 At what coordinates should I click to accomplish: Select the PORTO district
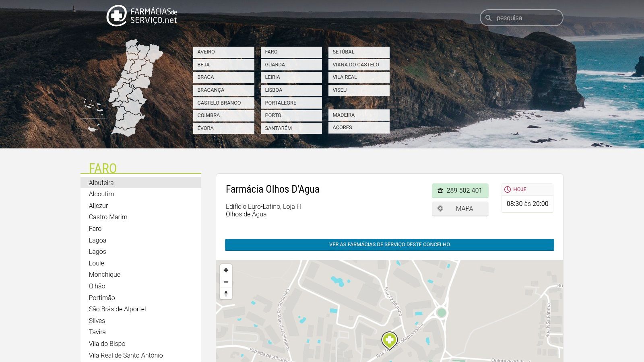click(x=291, y=115)
